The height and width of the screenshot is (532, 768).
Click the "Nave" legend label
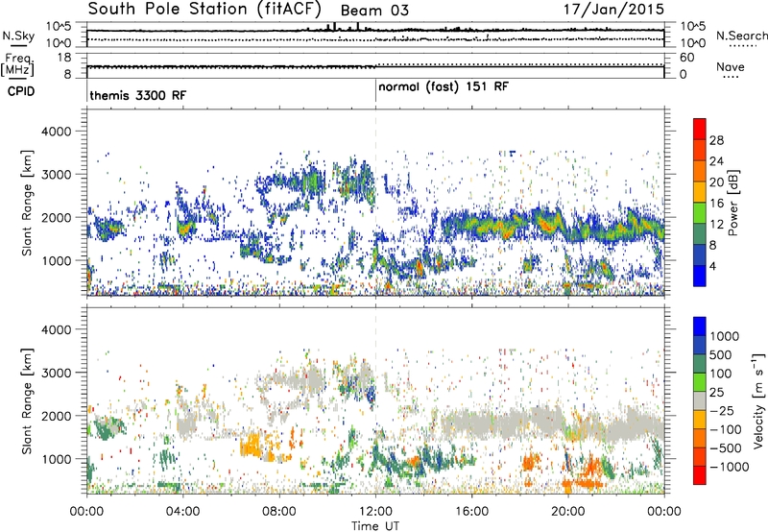coord(731,66)
